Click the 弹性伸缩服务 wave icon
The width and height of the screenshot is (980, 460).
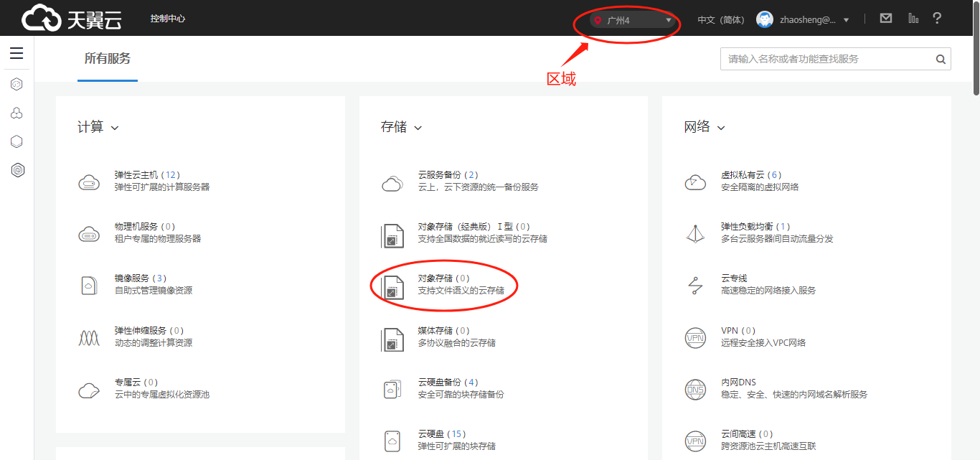coord(89,338)
